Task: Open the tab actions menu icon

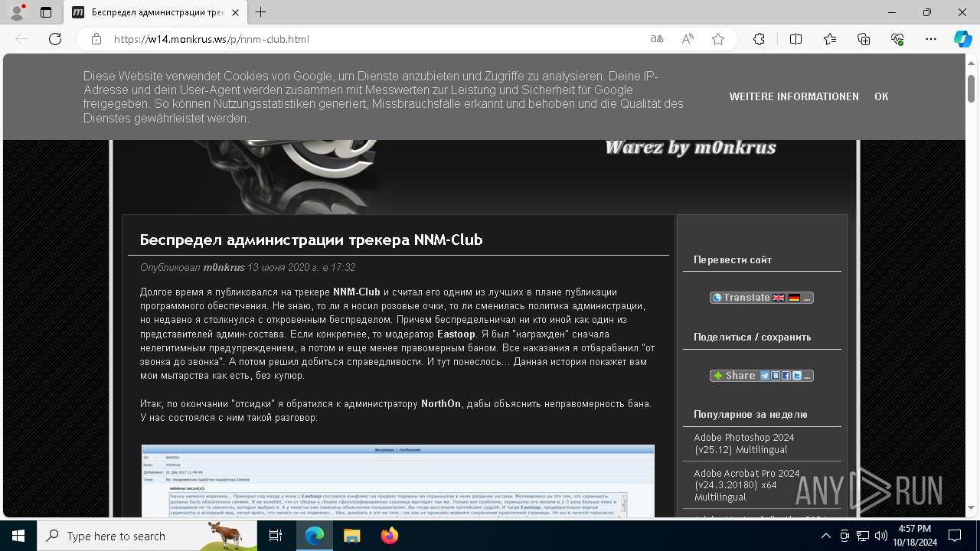Action: (46, 12)
